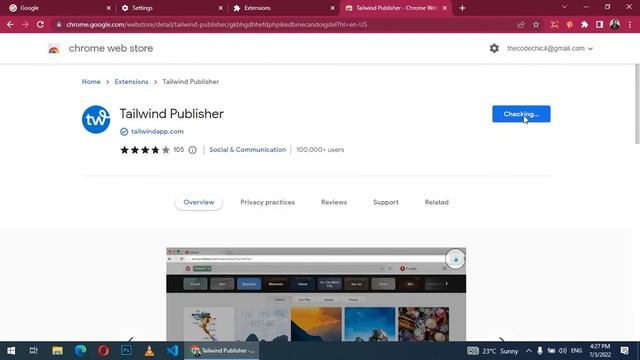Viewport: 640px width, 360px height.
Task: Close the Settings tab
Action: (220, 8)
